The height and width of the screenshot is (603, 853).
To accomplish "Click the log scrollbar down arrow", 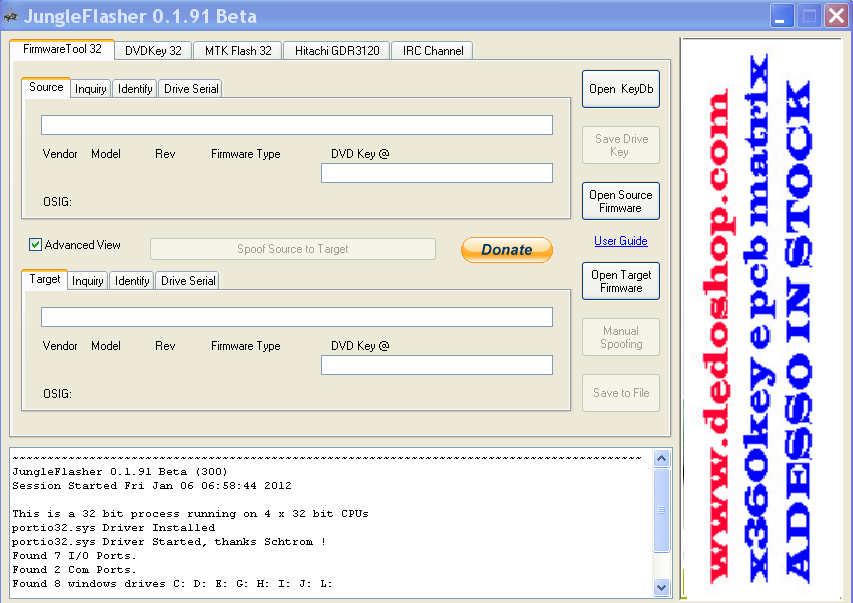I will click(662, 587).
